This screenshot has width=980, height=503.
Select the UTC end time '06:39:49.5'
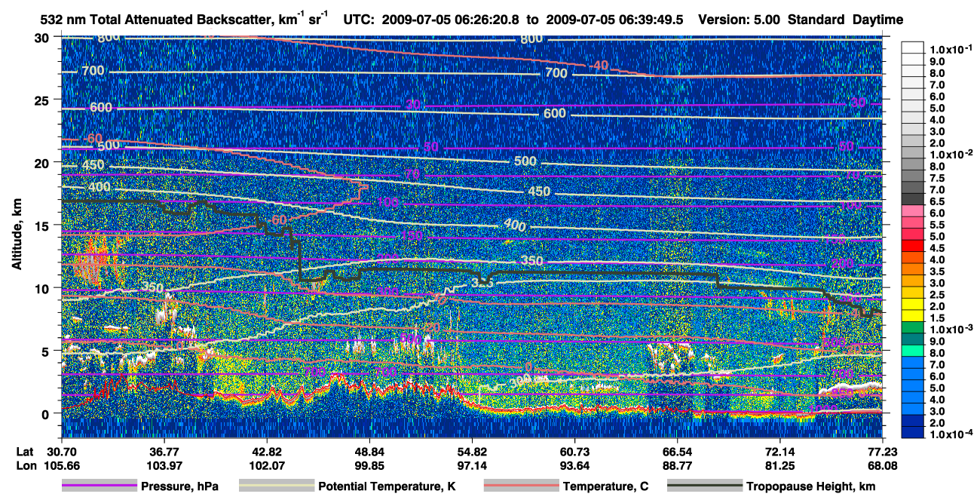tap(652, 20)
